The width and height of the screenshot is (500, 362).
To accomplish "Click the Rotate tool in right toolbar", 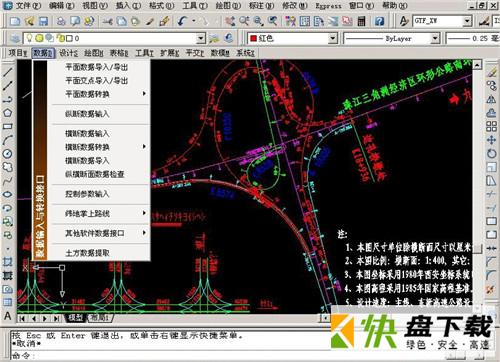I will click(491, 153).
